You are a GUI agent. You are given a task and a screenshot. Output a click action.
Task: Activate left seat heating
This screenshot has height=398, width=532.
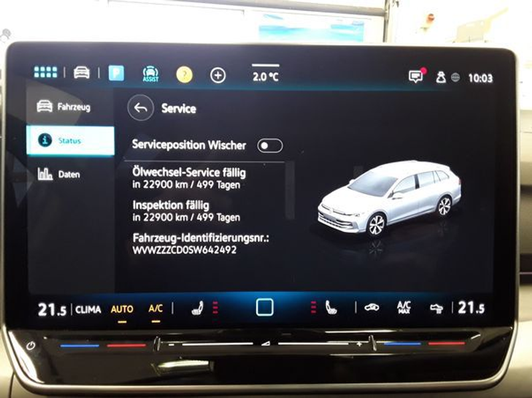(x=198, y=308)
